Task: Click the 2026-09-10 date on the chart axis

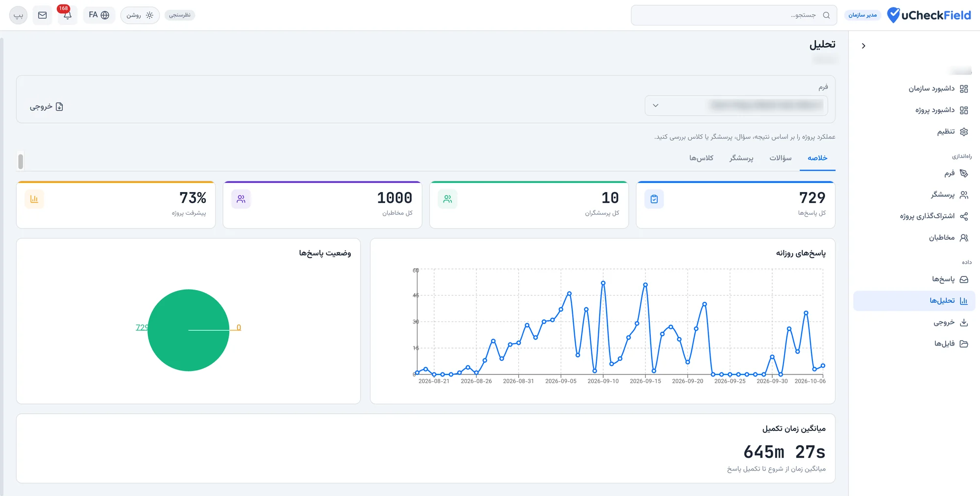Action: [603, 381]
